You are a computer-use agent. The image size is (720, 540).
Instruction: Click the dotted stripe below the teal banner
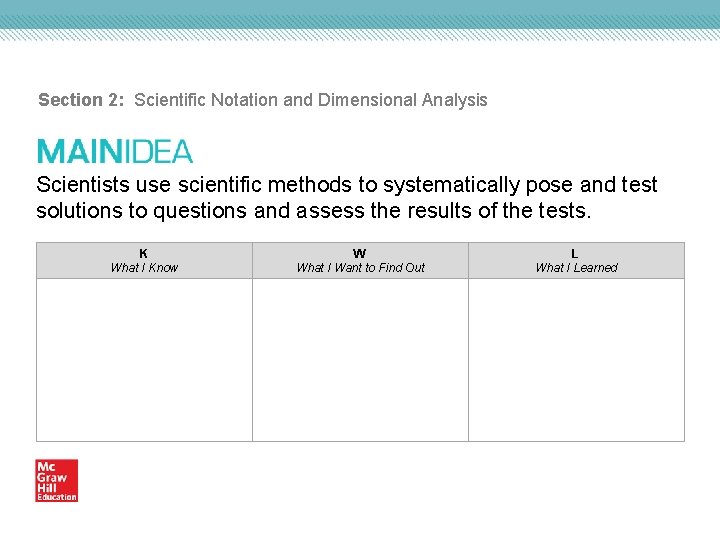tap(360, 33)
